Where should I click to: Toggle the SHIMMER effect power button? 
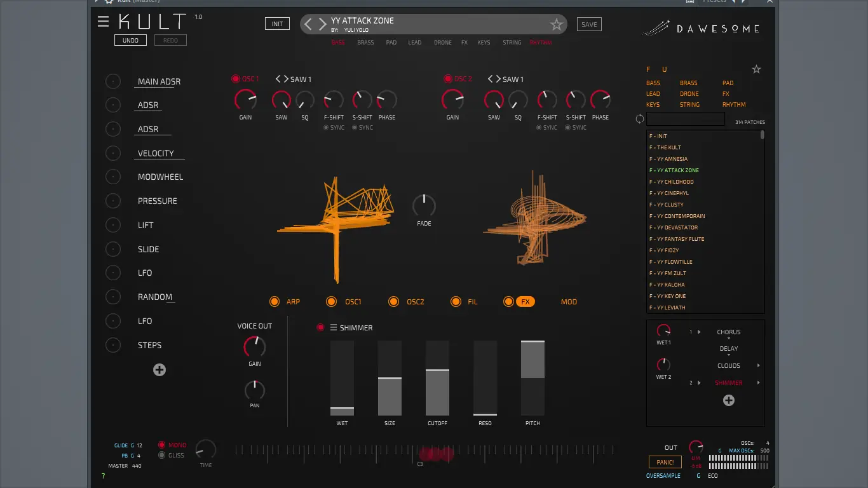tap(320, 328)
